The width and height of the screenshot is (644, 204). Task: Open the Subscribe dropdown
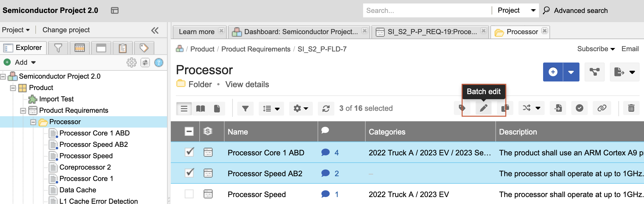point(596,49)
